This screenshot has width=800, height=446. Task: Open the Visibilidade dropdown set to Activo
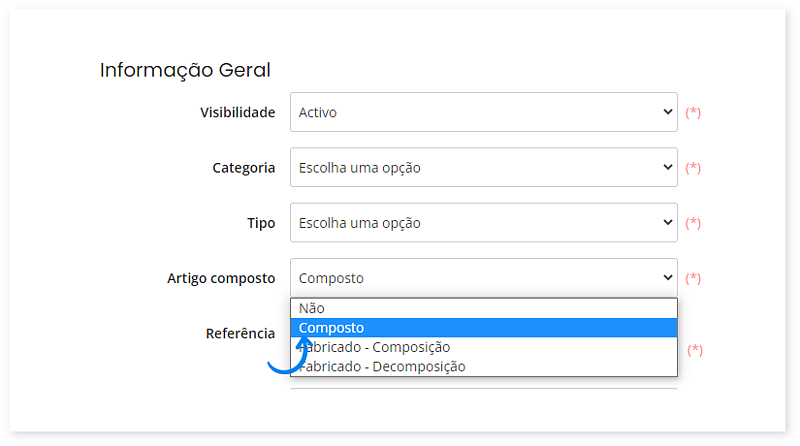coord(483,112)
